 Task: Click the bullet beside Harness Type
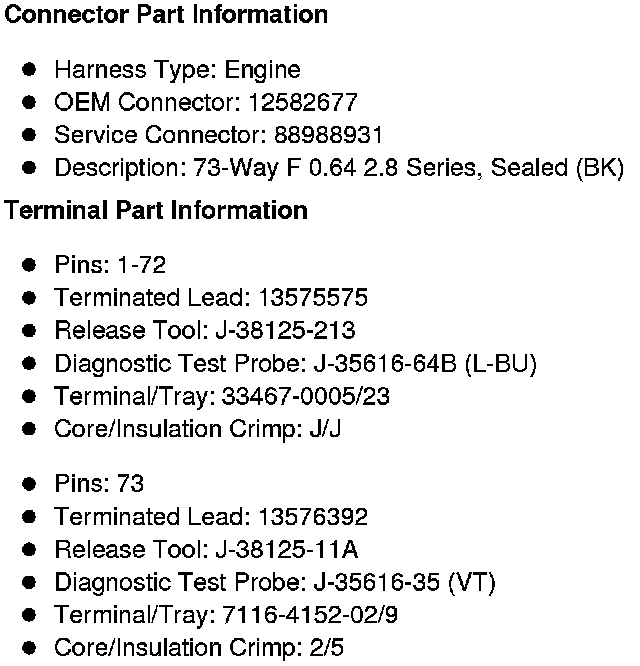(x=30, y=70)
